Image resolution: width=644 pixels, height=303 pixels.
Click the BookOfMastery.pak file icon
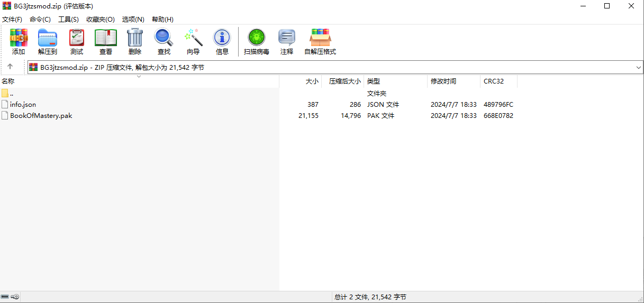pos(5,115)
